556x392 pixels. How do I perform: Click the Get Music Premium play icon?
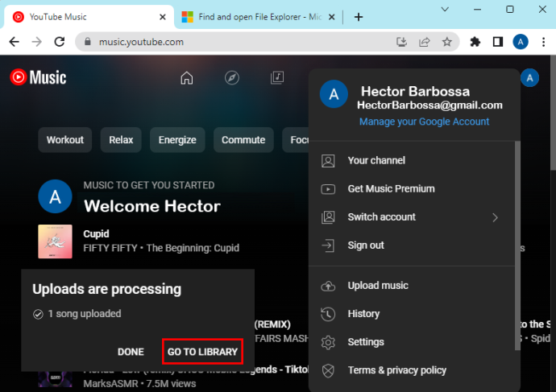pos(328,189)
